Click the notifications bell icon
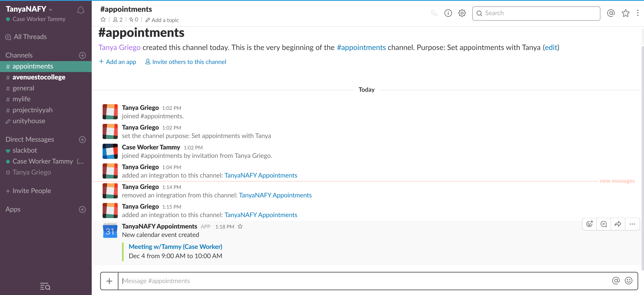This screenshot has width=644, height=295. [x=81, y=10]
